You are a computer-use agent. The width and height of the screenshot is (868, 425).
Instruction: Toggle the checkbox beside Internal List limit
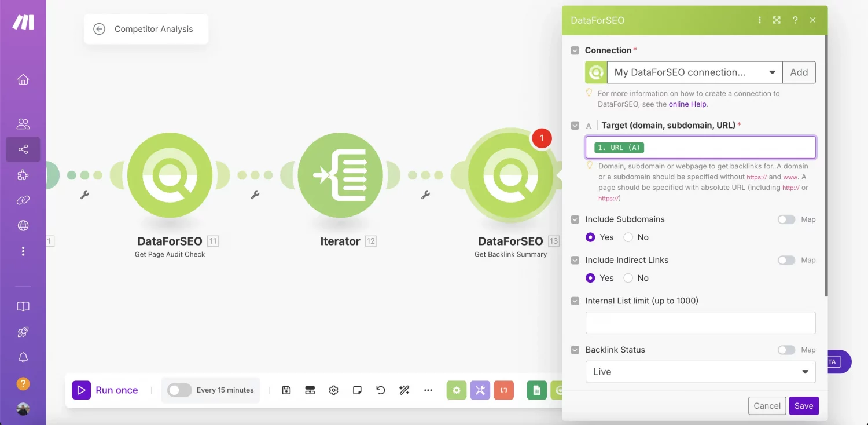(x=575, y=301)
